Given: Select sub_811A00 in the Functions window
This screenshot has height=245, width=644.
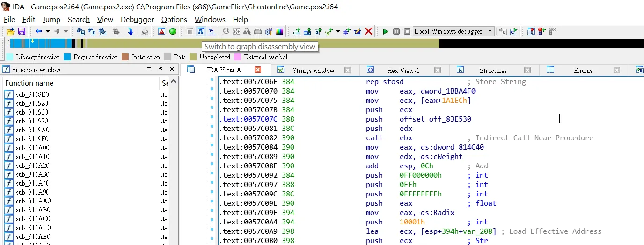Looking at the screenshot, I should tap(32, 148).
